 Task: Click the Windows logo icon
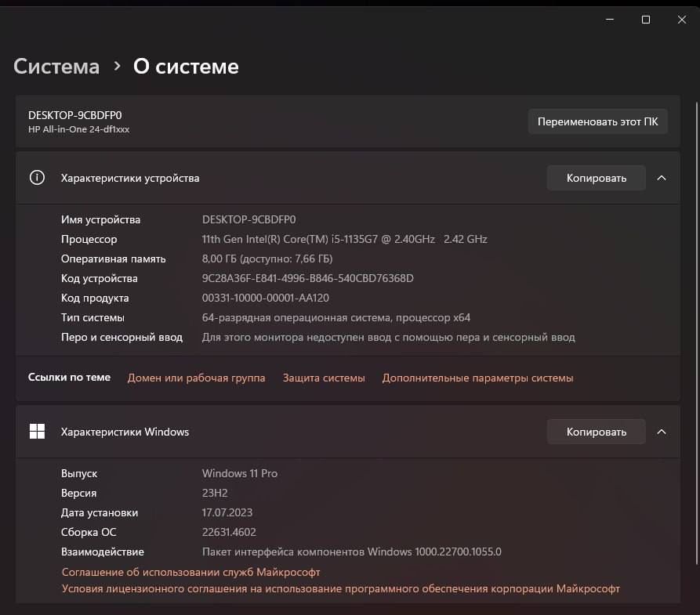tap(37, 432)
